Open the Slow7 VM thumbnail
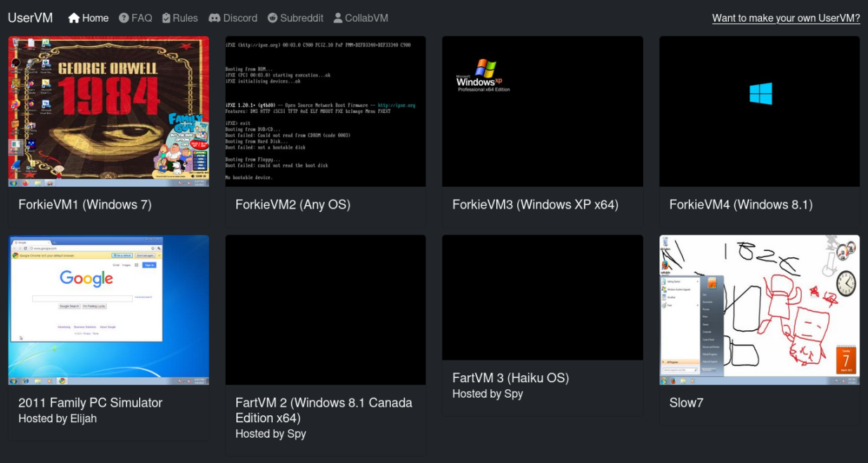The width and height of the screenshot is (868, 463). click(x=759, y=310)
